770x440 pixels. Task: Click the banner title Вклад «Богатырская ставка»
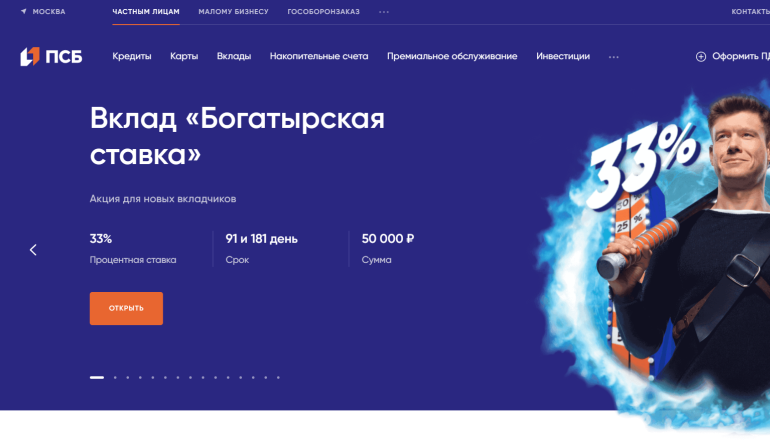tap(237, 136)
